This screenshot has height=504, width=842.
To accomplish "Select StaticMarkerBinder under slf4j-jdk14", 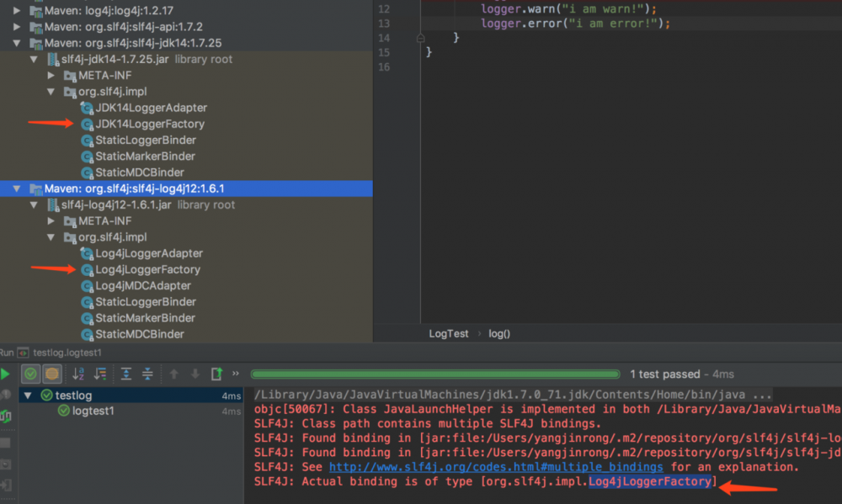I will click(145, 157).
